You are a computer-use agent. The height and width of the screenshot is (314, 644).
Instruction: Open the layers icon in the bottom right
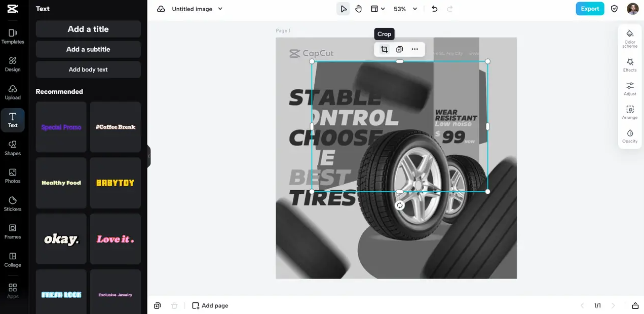pyautogui.click(x=635, y=305)
